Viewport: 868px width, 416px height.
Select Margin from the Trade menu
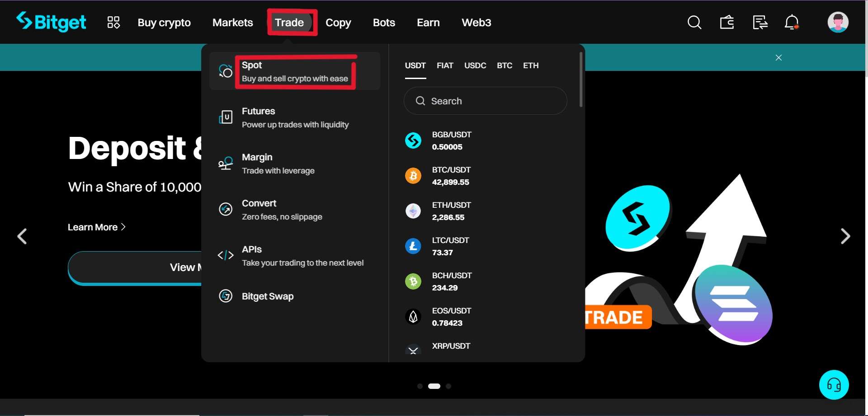click(x=295, y=164)
